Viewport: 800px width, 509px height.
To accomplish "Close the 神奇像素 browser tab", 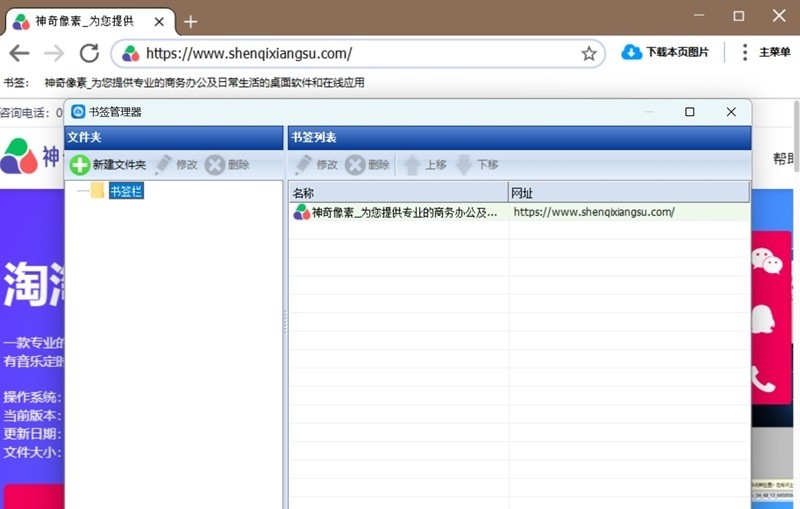I will [159, 22].
